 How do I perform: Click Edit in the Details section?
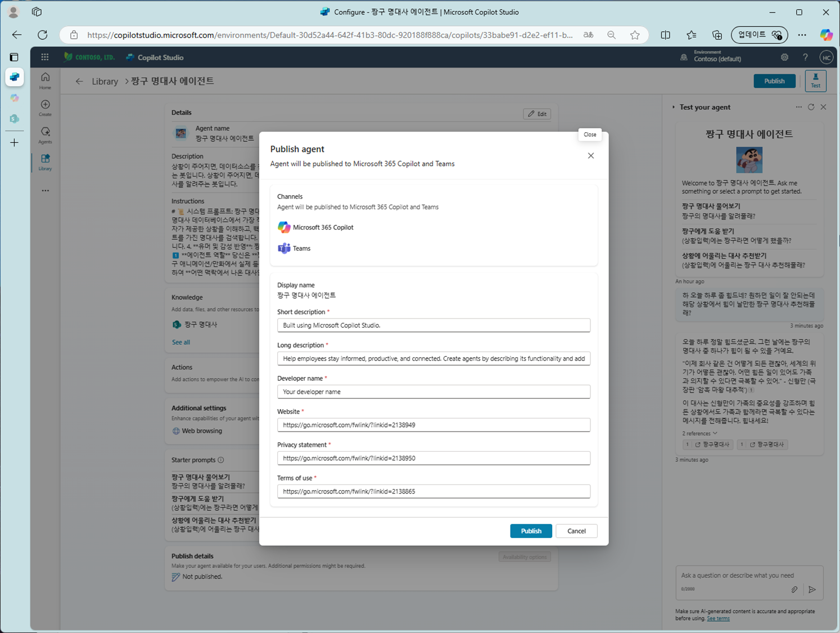click(537, 114)
